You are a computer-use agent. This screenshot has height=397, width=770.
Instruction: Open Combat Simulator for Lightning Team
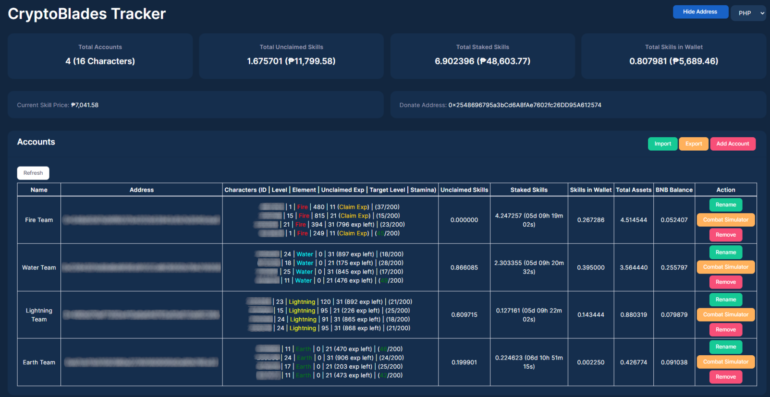(725, 314)
